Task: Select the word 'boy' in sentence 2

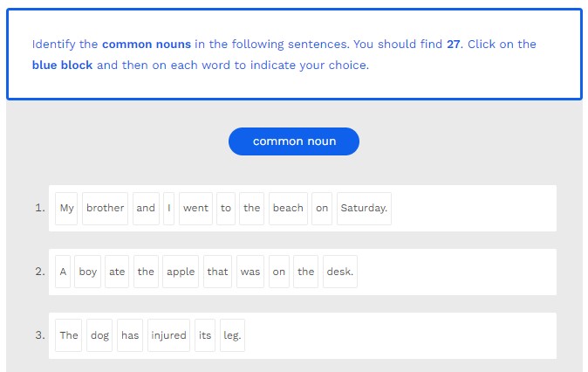Action: [88, 272]
